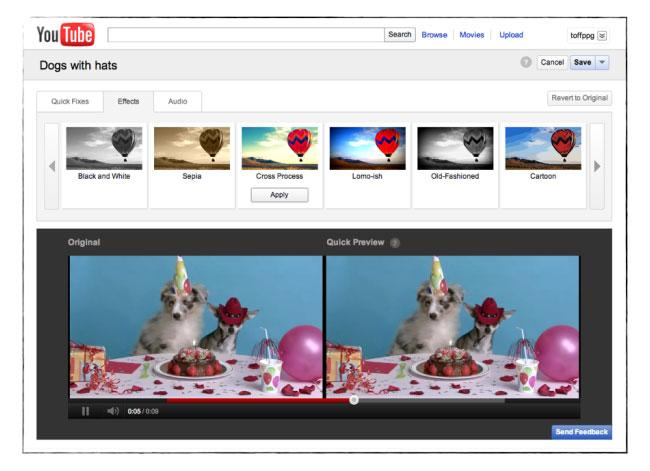Click the Quick Preview help icon

pos(394,243)
